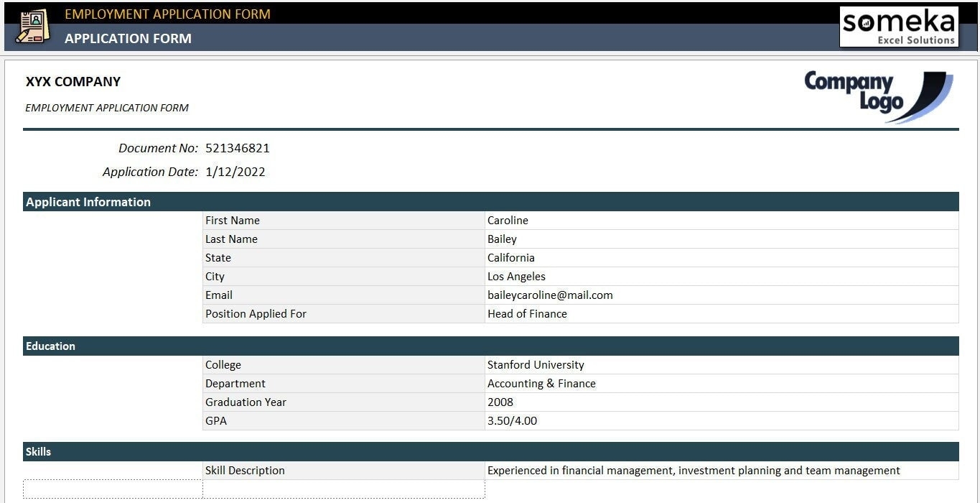Select the Applicant Information section header
Viewport: 980px width, 503px height.
(x=86, y=202)
